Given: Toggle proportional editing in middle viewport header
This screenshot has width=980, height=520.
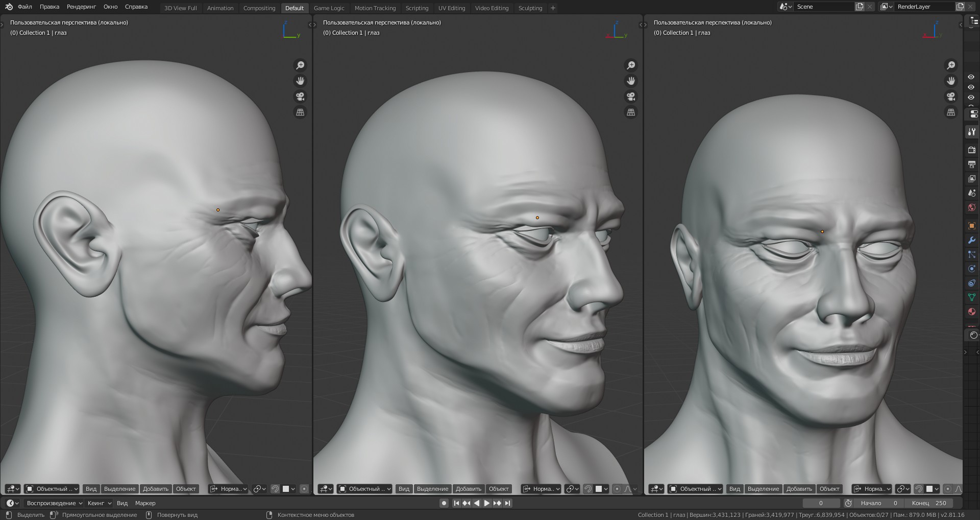Looking at the screenshot, I should coord(617,489).
